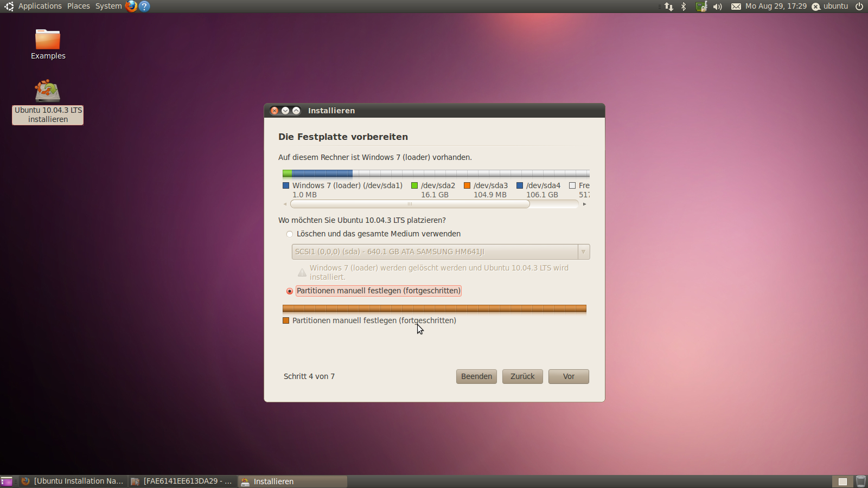Image resolution: width=868 pixels, height=488 pixels.
Task: Click the blue help icon in panel
Action: point(144,6)
